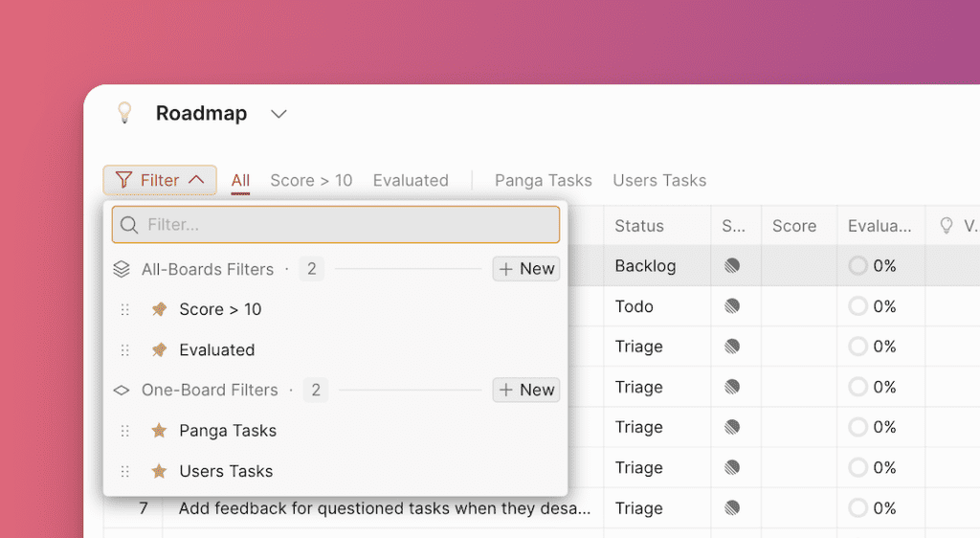Open the Roadmap title dropdown chevron
Viewport: 980px width, 538px height.
coord(278,114)
